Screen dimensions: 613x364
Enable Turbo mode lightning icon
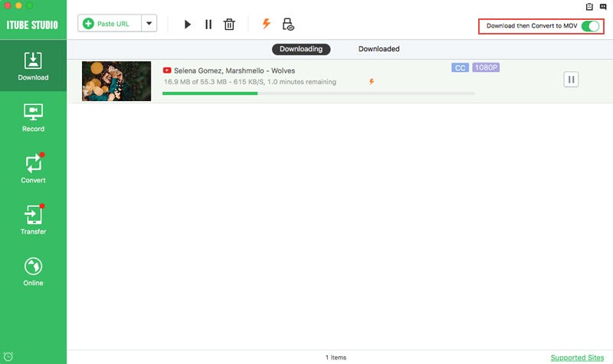(266, 24)
